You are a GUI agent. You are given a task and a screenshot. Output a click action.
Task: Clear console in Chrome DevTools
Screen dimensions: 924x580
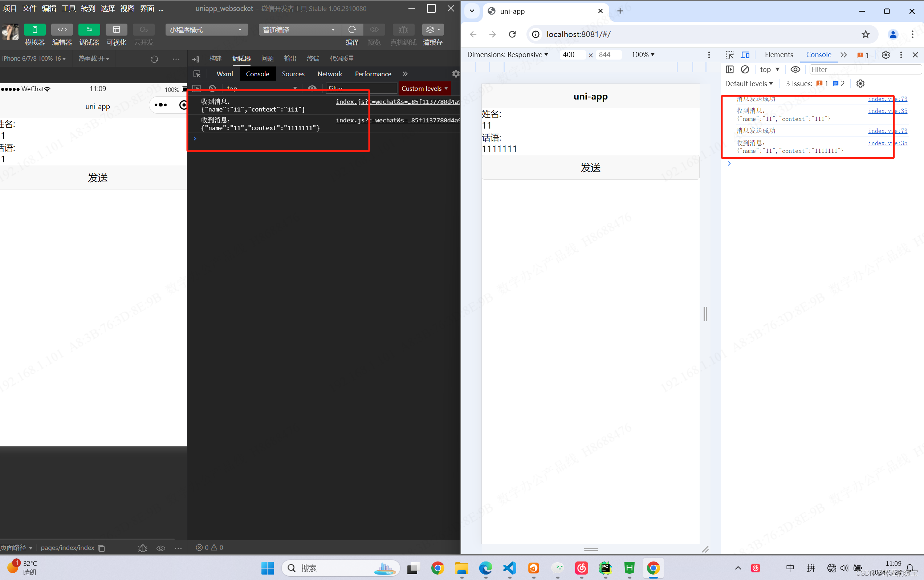(745, 69)
